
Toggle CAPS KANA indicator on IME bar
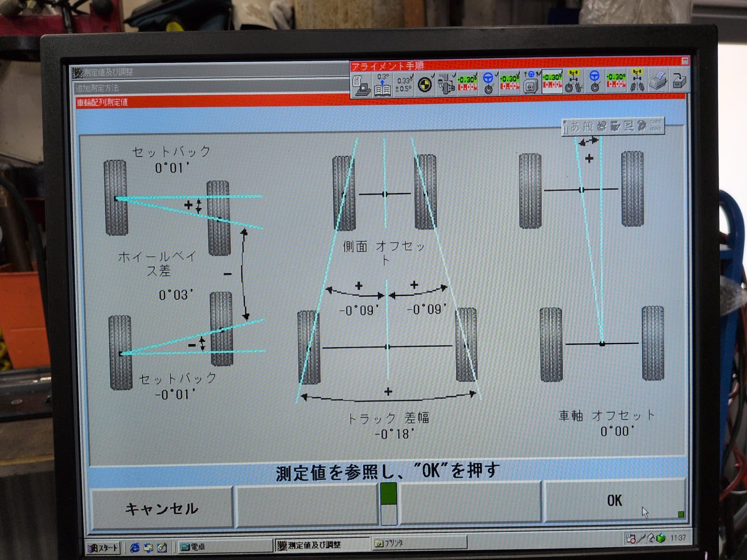point(655,125)
